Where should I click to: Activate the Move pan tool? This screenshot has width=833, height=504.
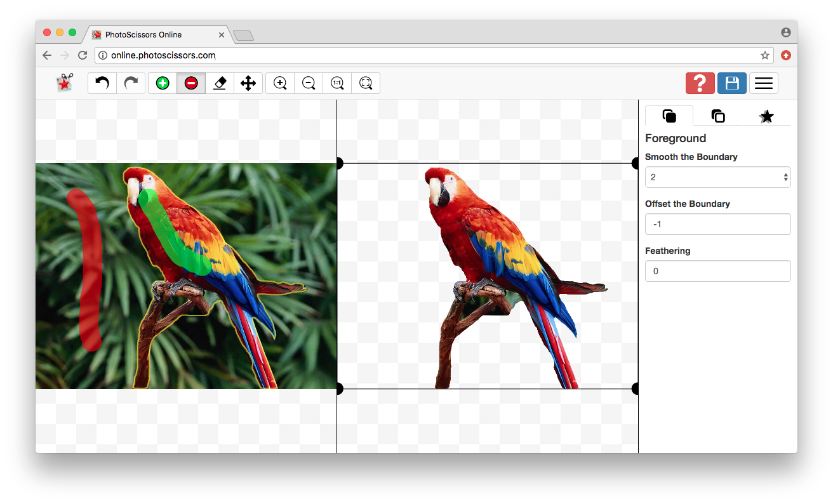[x=248, y=83]
